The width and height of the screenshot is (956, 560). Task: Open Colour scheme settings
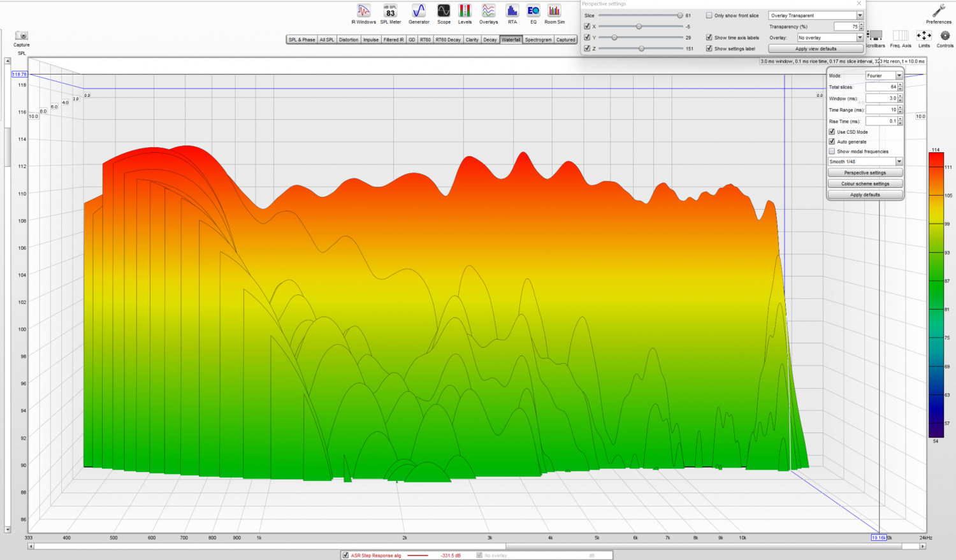(865, 183)
